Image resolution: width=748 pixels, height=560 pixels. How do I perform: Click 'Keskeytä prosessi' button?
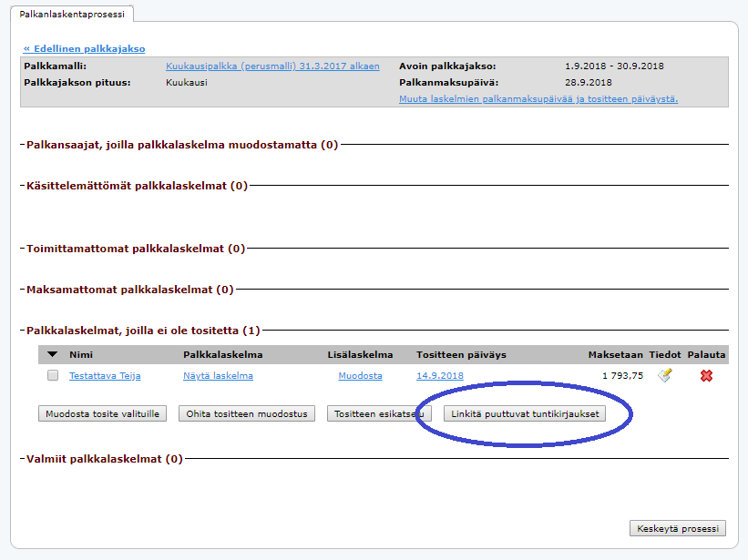[678, 528]
